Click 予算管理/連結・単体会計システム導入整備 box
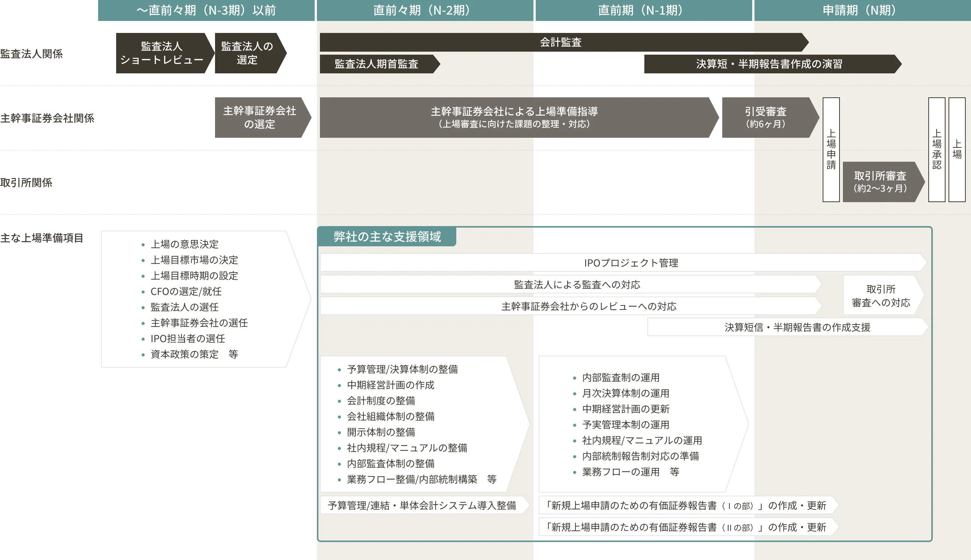Image resolution: width=971 pixels, height=560 pixels. (x=422, y=505)
